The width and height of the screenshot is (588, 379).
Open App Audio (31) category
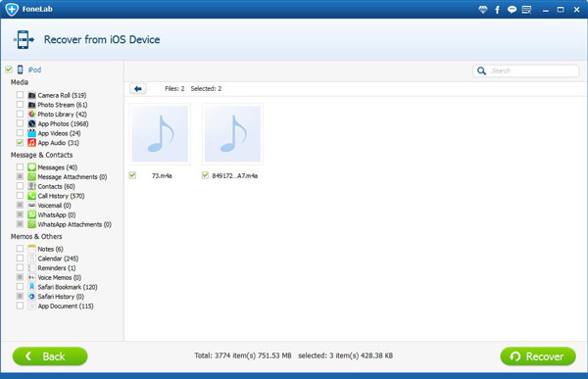tap(59, 143)
